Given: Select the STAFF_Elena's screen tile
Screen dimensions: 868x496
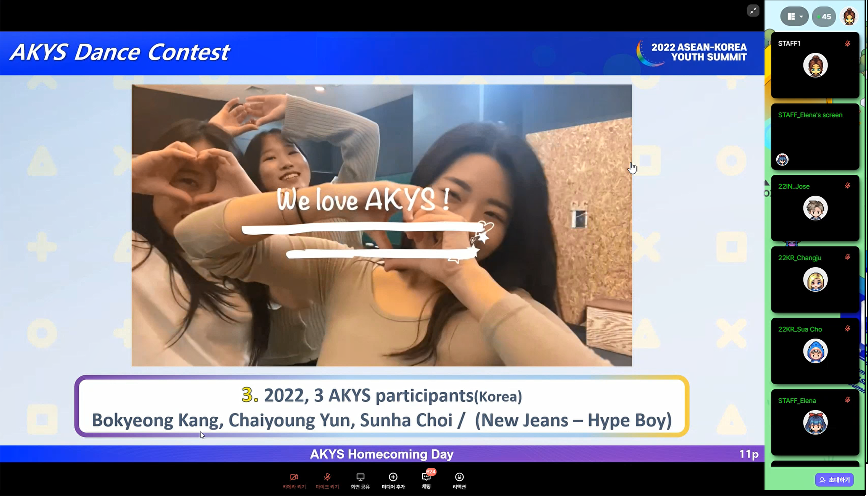Looking at the screenshot, I should tap(815, 136).
